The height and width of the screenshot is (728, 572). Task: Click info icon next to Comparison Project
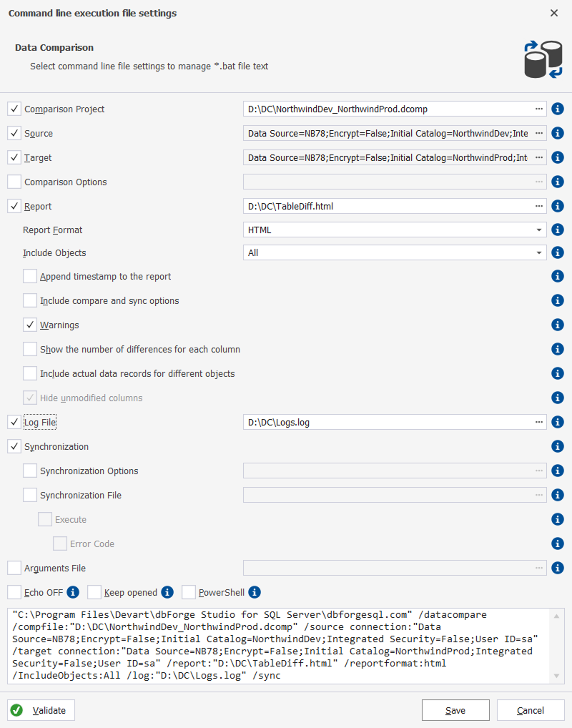click(558, 109)
